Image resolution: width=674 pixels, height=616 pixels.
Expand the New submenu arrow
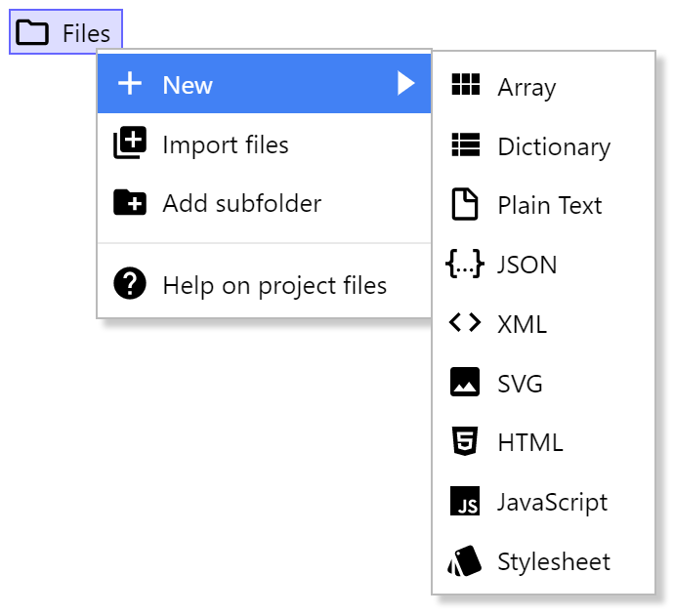(x=406, y=85)
